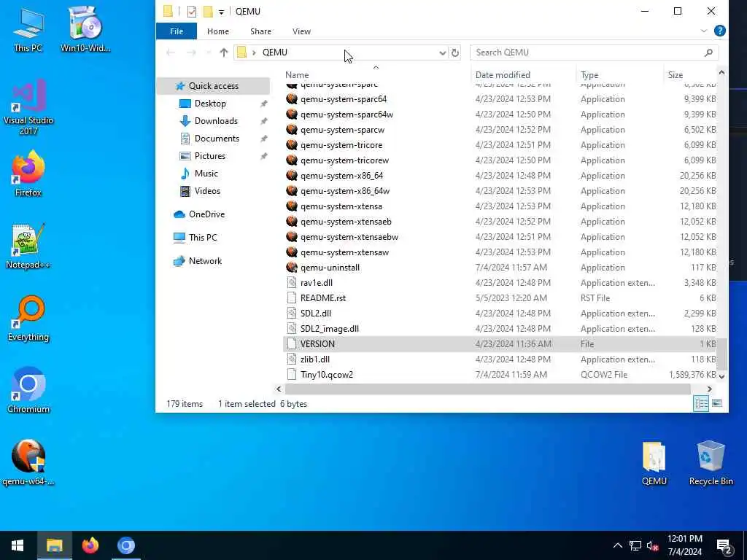Open Downloads in navigation pane
Screen dimensions: 747x560
pyautogui.click(x=216, y=121)
